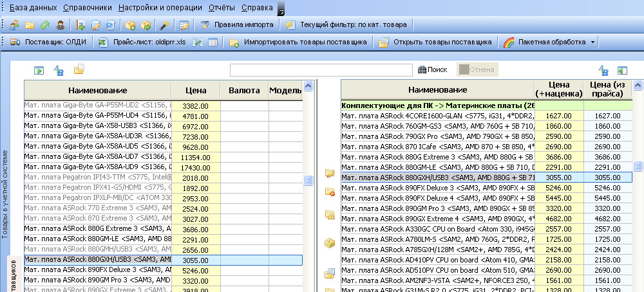Click the form with pencil toolbar icon
This screenshot has height=292, width=644.
(184, 25)
